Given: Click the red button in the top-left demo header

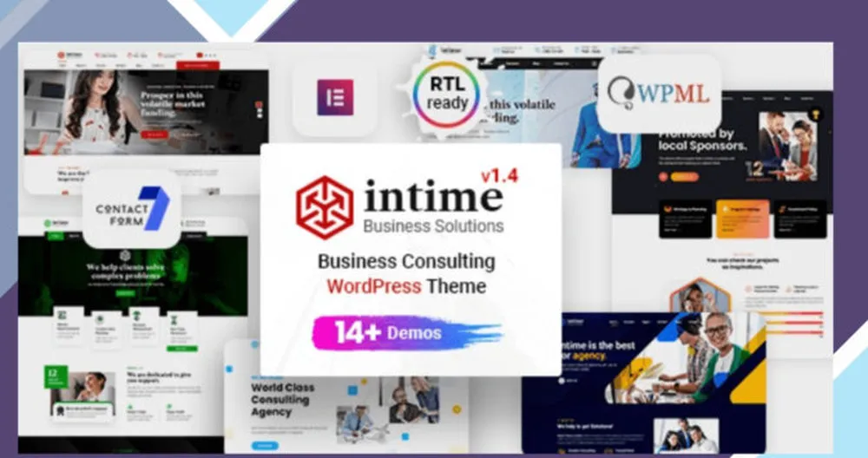Looking at the screenshot, I should (198, 65).
